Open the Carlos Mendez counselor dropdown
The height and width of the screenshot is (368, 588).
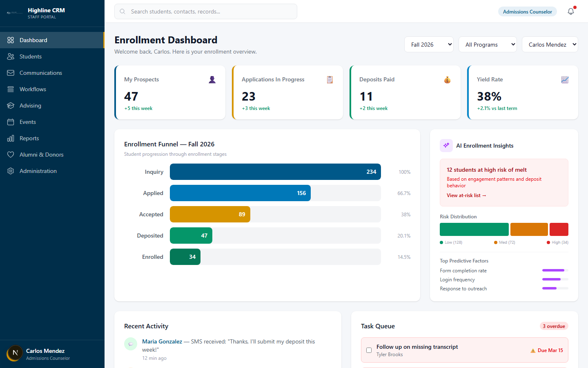click(550, 44)
